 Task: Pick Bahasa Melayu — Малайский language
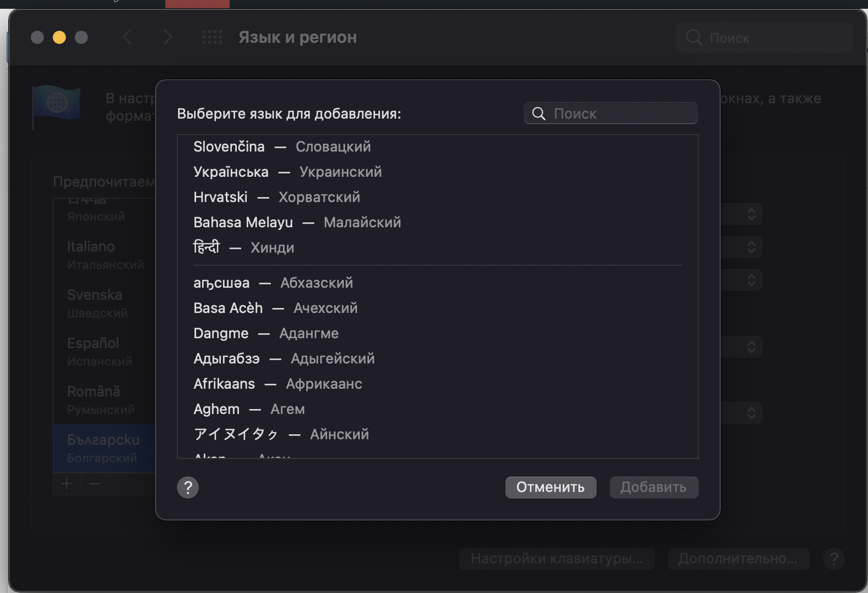click(x=437, y=222)
